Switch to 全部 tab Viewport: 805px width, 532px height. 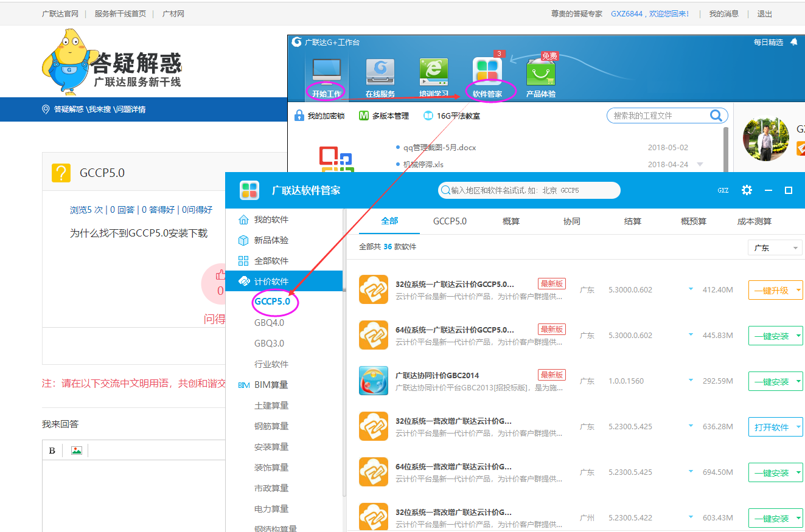389,221
